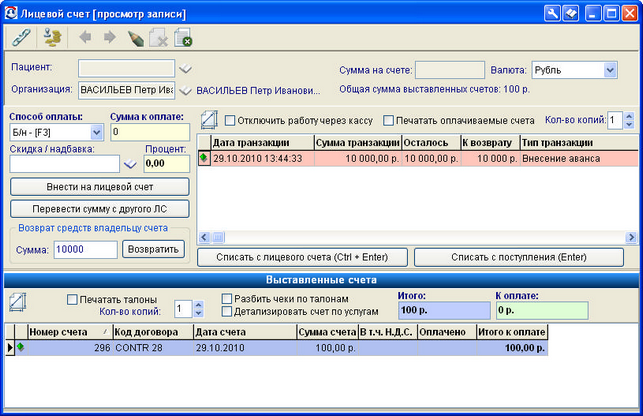This screenshot has width=643, height=416.
Task: Check Печатать талоны option
Action: pyautogui.click(x=72, y=299)
